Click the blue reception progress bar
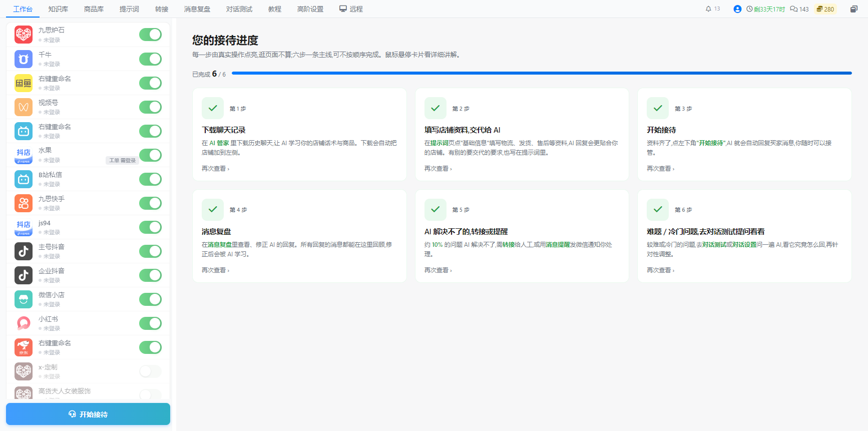868x431 pixels. click(542, 73)
